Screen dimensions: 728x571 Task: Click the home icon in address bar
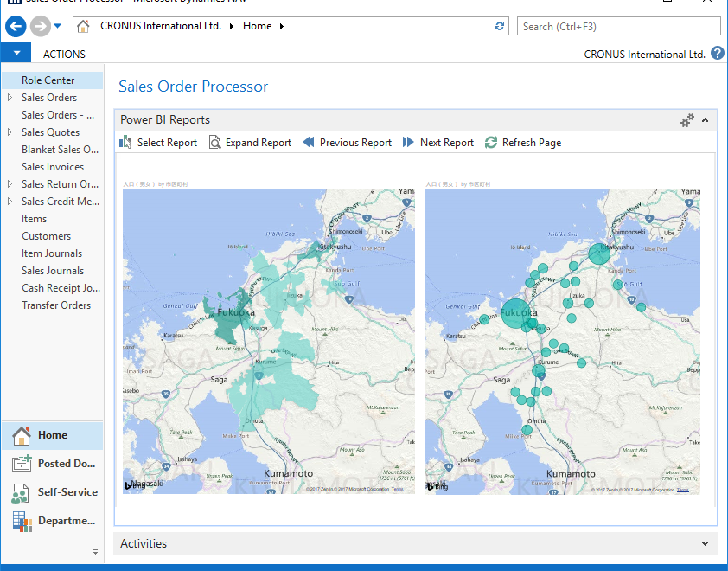coord(83,26)
